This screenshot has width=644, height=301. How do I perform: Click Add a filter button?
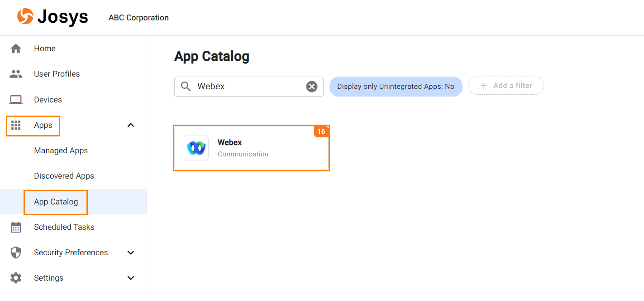(x=506, y=86)
